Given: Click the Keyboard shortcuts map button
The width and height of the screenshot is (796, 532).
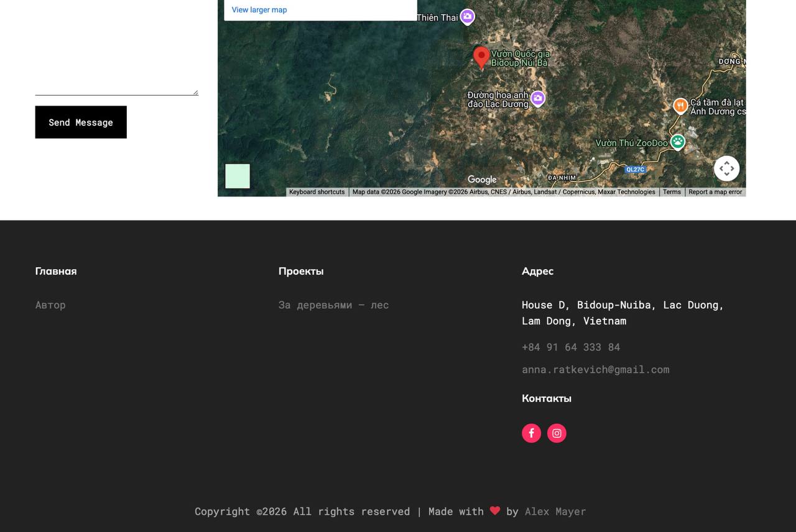Looking at the screenshot, I should pyautogui.click(x=317, y=192).
